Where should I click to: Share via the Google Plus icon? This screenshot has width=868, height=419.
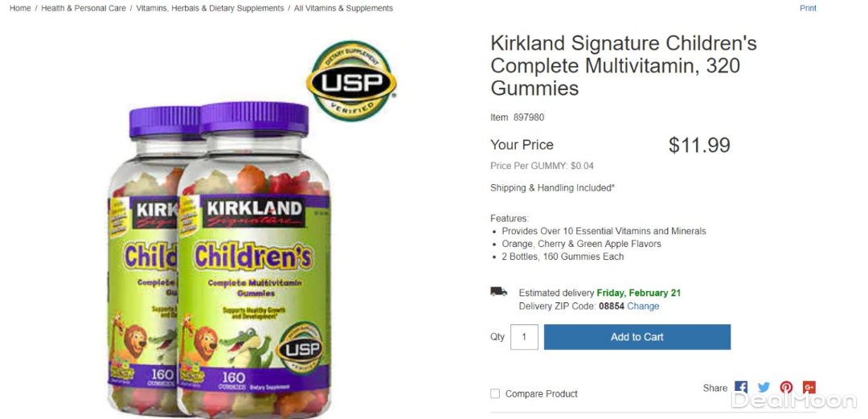(809, 388)
